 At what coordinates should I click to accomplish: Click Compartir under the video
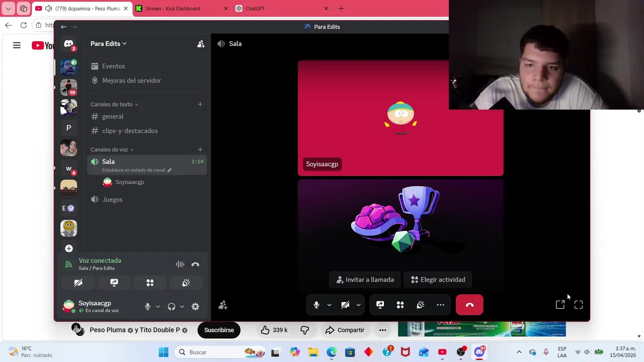pyautogui.click(x=345, y=330)
